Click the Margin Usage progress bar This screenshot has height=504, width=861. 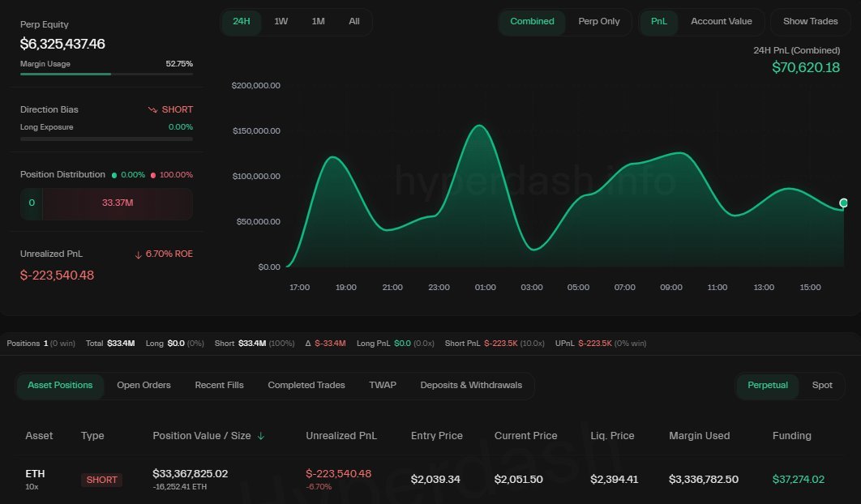[x=106, y=73]
